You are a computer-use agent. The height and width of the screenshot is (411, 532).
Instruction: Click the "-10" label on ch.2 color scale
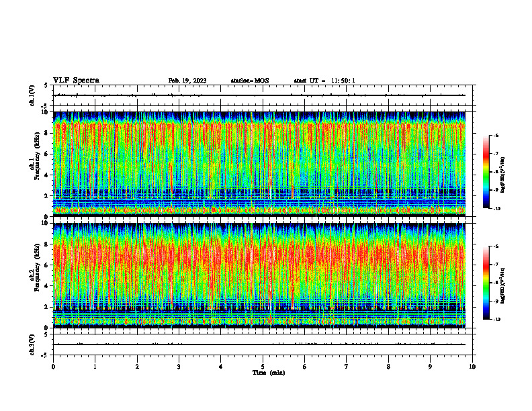pos(496,320)
